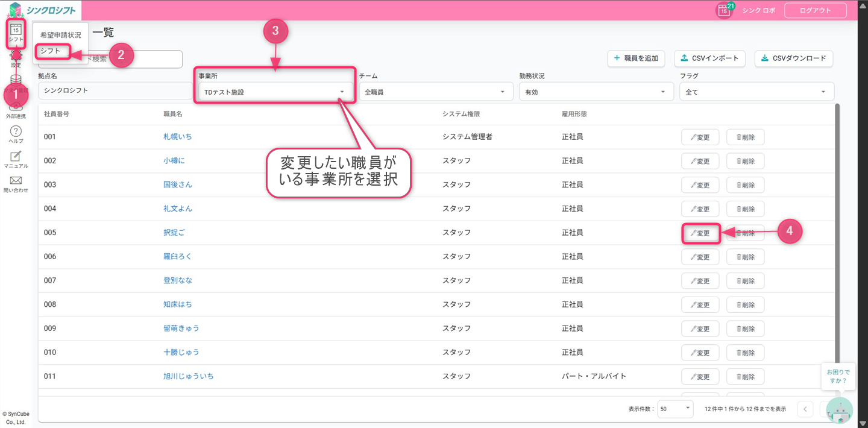The width and height of the screenshot is (868, 428).
Task: Delete employee 007 登別なな
Action: [x=745, y=281]
